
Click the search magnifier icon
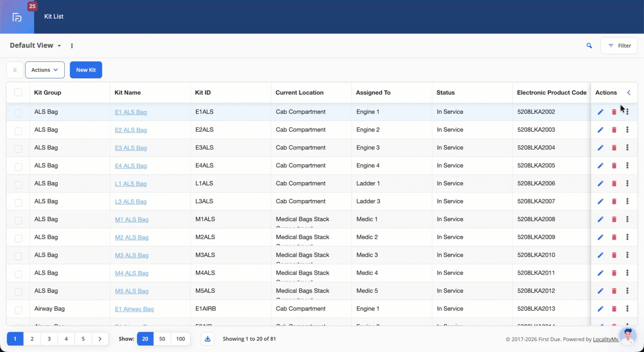(589, 46)
